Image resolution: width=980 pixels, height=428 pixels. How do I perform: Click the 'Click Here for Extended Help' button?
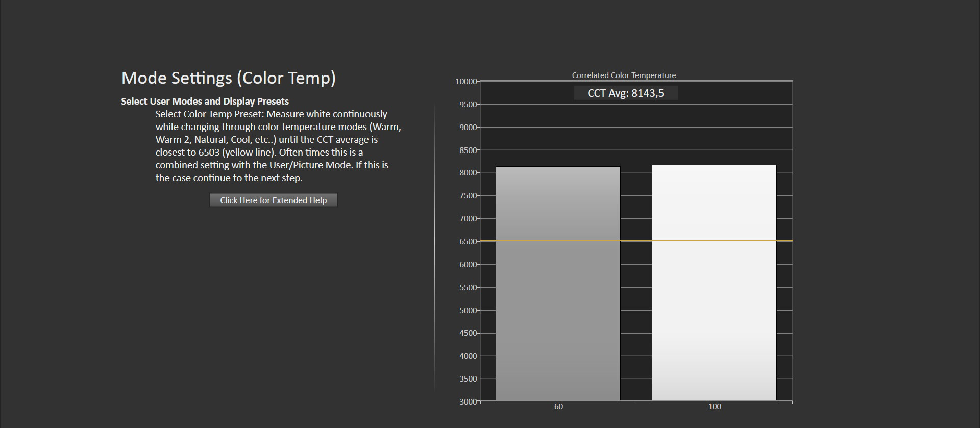(x=273, y=200)
